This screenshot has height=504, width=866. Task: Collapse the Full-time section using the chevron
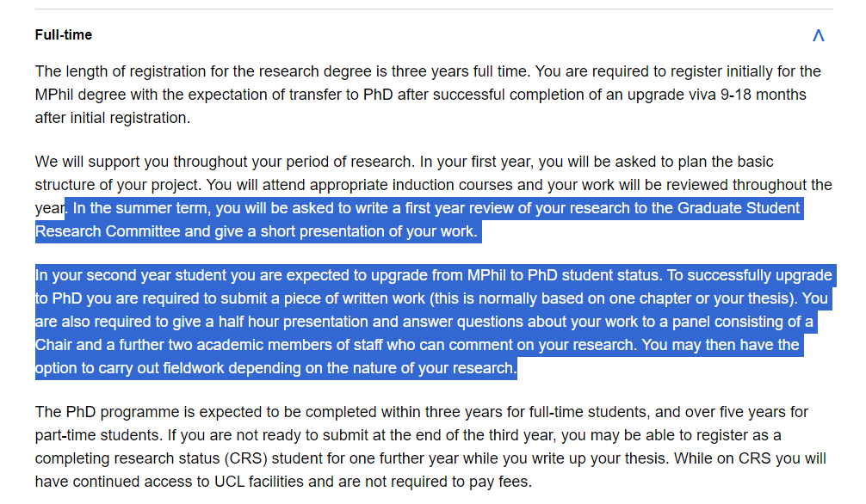click(x=818, y=35)
